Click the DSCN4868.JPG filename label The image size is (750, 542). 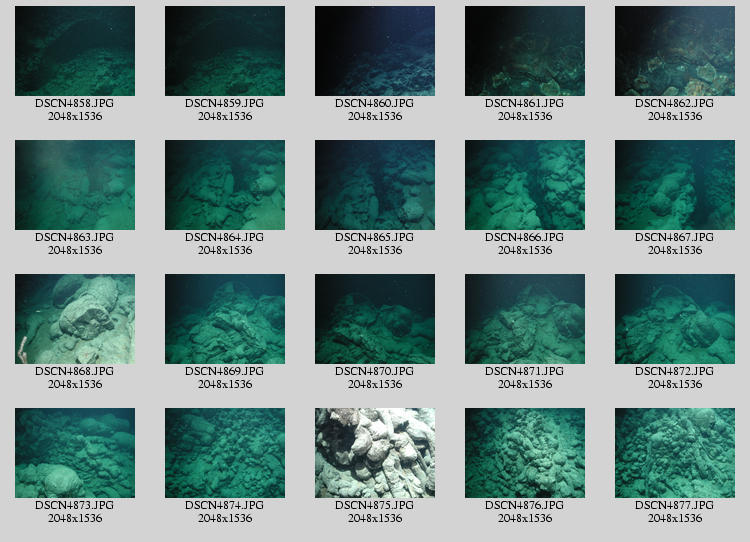click(x=75, y=371)
